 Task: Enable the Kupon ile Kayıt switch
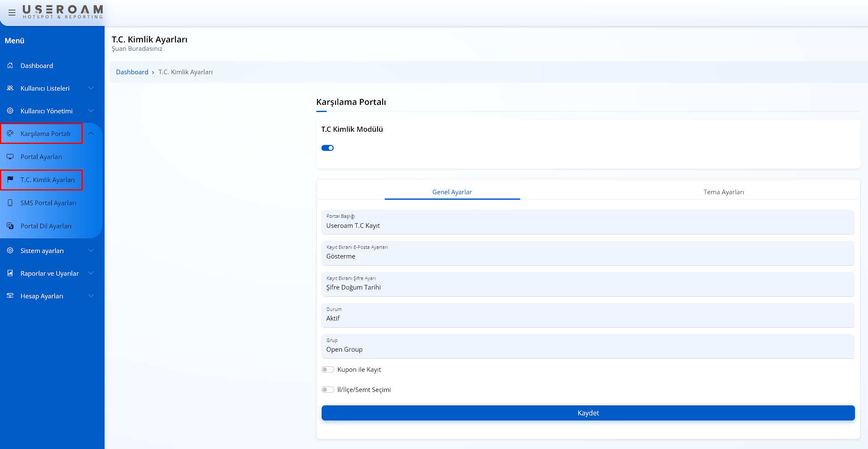click(x=328, y=370)
